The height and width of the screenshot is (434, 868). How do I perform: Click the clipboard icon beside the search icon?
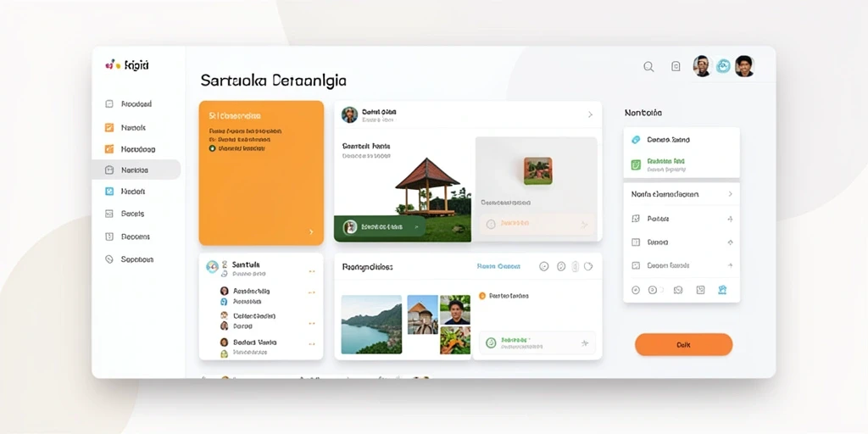[x=676, y=66]
